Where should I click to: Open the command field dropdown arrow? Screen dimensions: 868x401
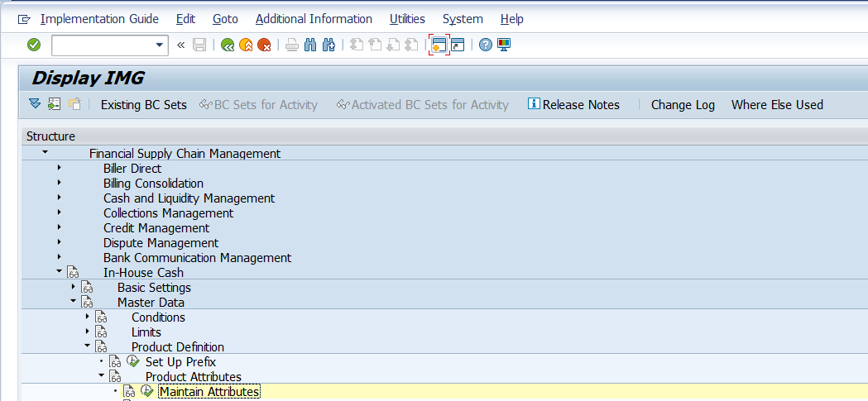[x=160, y=45]
